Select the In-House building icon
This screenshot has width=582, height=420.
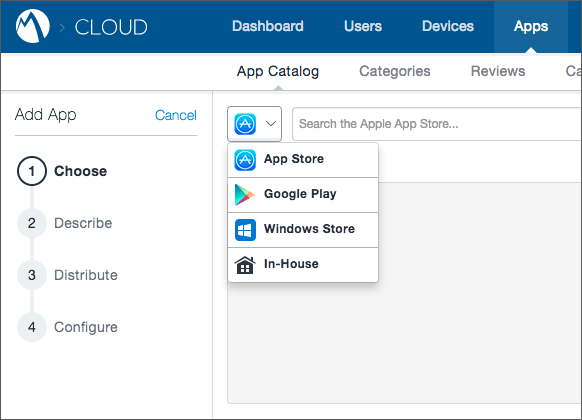[245, 265]
